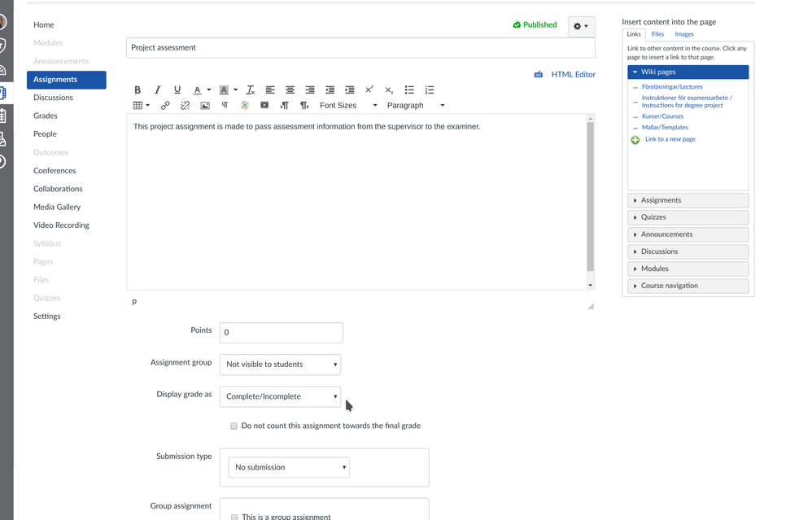
Task: Insert link to Mallar/Templates page
Action: point(665,128)
